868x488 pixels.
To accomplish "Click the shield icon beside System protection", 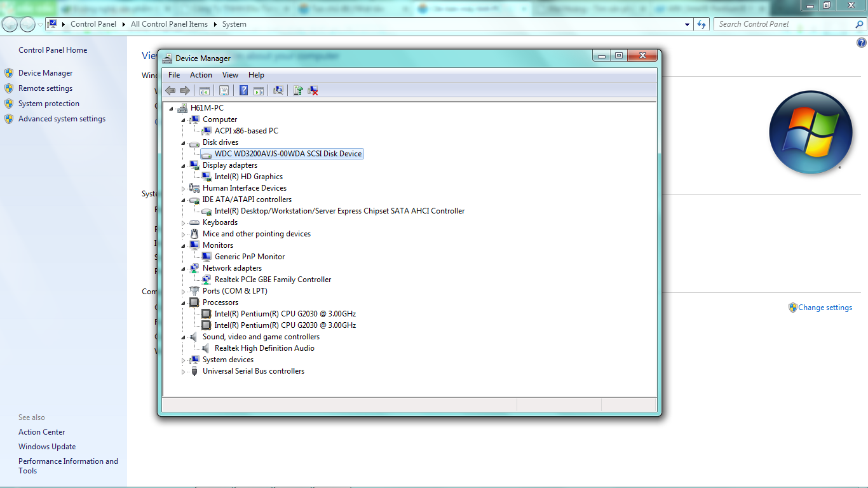I will (x=9, y=104).
